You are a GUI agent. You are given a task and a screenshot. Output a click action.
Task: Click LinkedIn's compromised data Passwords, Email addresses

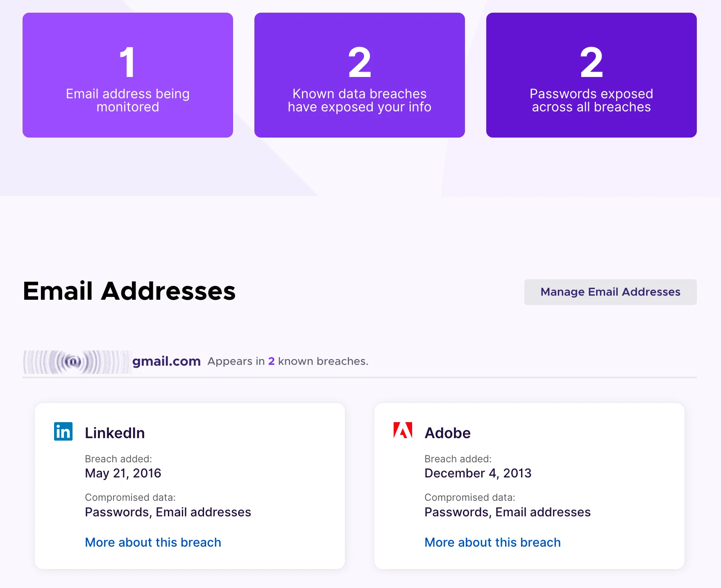168,512
